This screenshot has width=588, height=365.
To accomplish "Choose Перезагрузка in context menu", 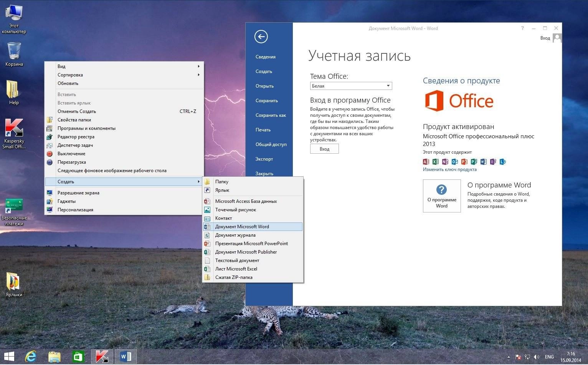I will [124, 162].
